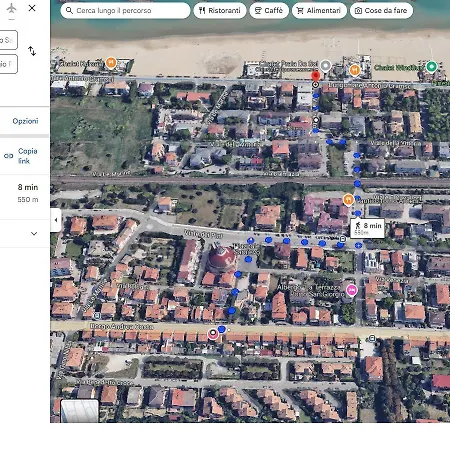The width and height of the screenshot is (450, 450).
Task: Click the route origin marker on the main road
Action: [x=213, y=333]
